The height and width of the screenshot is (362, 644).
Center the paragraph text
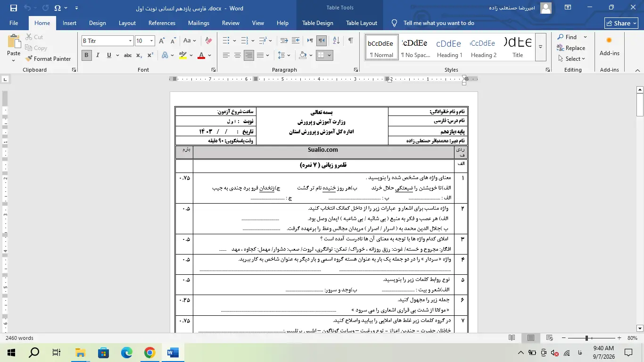[x=238, y=55]
